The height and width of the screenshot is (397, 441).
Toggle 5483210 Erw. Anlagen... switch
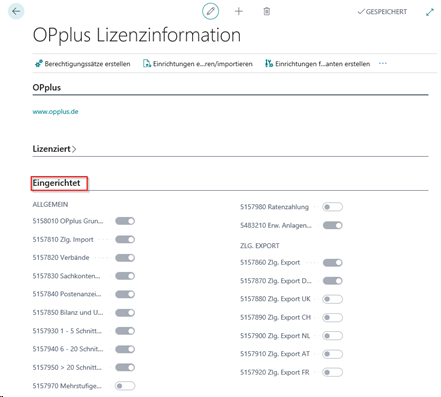coord(333,226)
